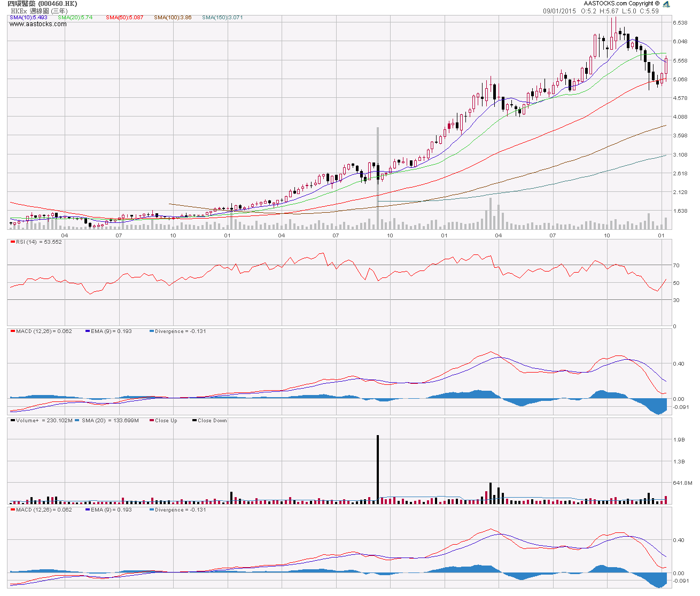700x596 pixels.
Task: Click the 6.538 price axis label
Action: (x=680, y=23)
